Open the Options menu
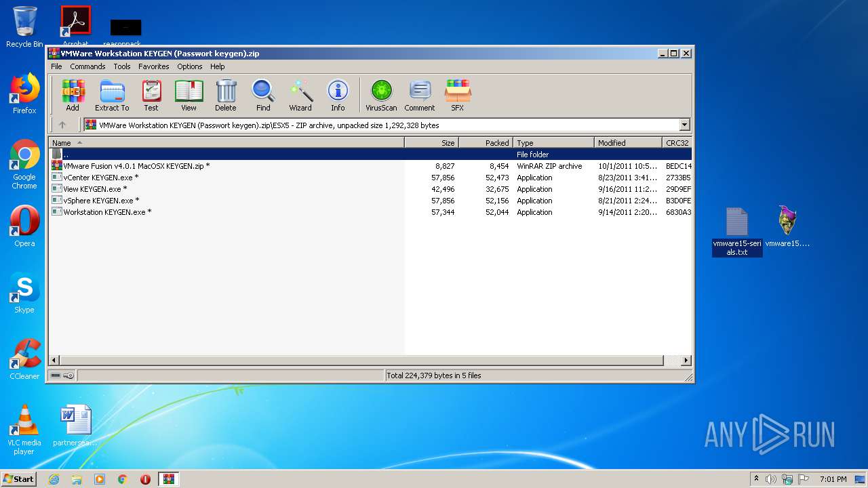Viewport: 868px width, 488px height. point(190,66)
